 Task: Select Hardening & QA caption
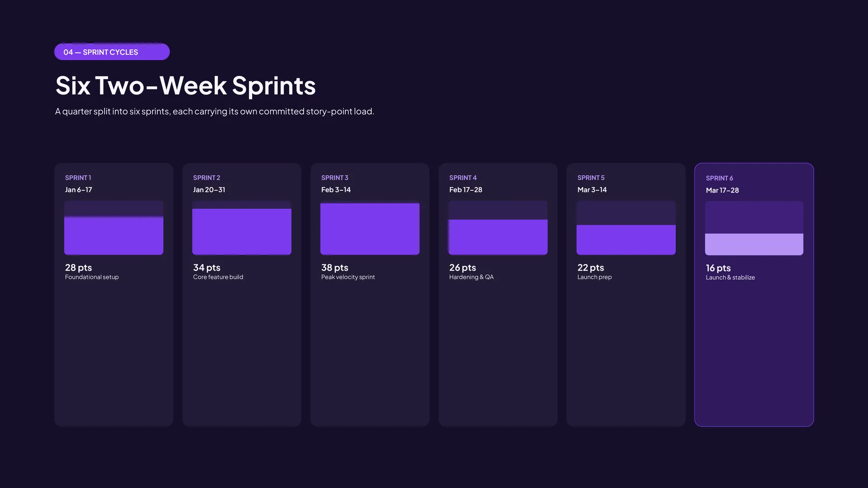click(471, 277)
